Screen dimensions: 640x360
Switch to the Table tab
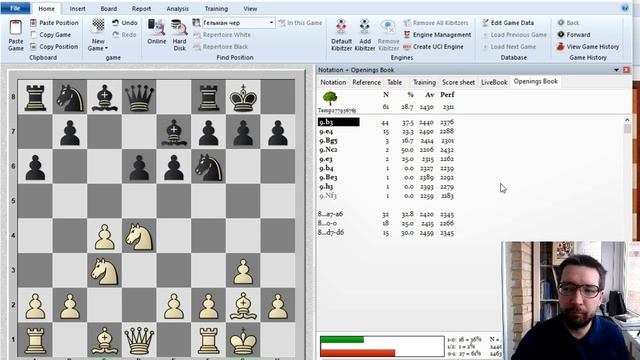click(394, 82)
